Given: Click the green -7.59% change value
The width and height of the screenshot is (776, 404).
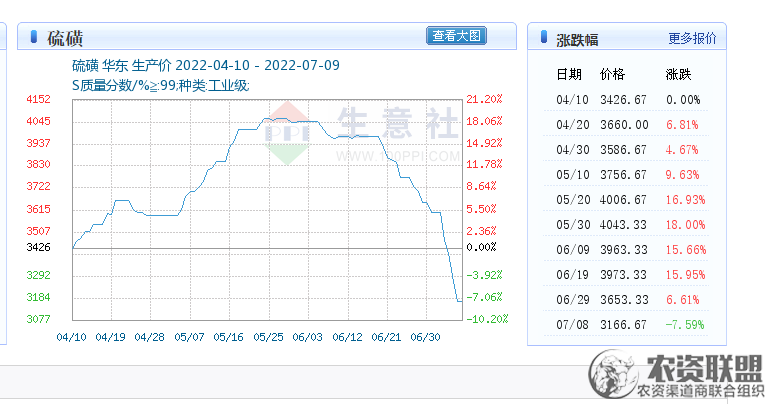Looking at the screenshot, I should tap(685, 325).
